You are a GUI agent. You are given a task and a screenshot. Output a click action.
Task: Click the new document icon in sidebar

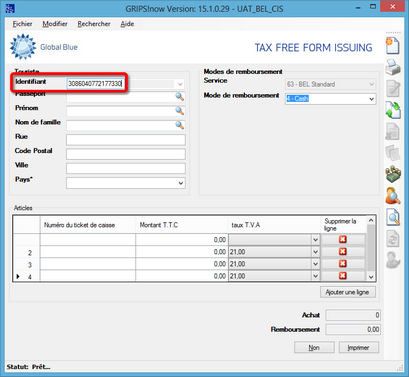point(393,46)
